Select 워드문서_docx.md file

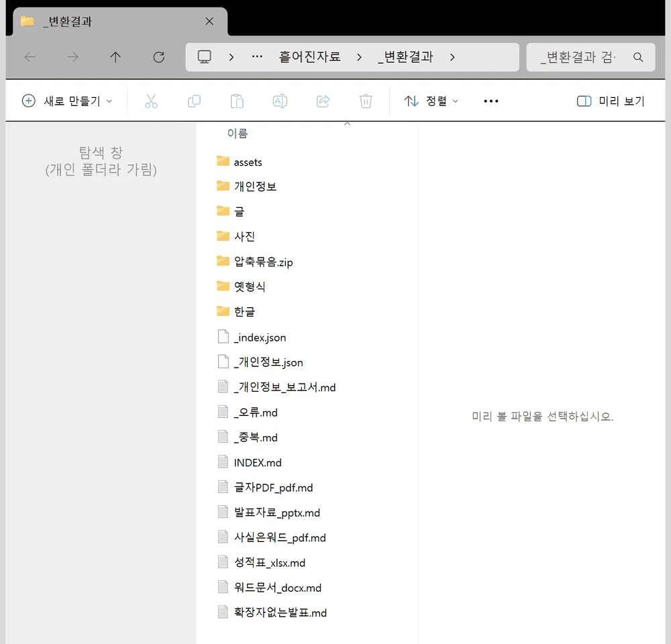point(270,588)
